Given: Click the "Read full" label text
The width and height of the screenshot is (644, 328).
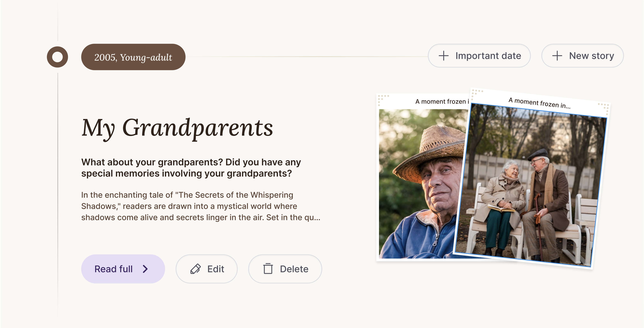Looking at the screenshot, I should 114,269.
